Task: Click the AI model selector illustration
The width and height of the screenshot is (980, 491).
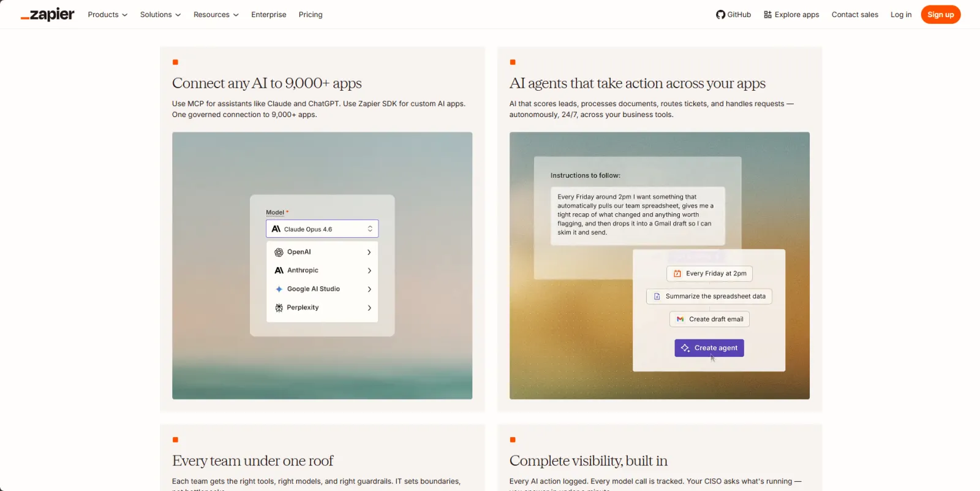Action: [x=322, y=265]
